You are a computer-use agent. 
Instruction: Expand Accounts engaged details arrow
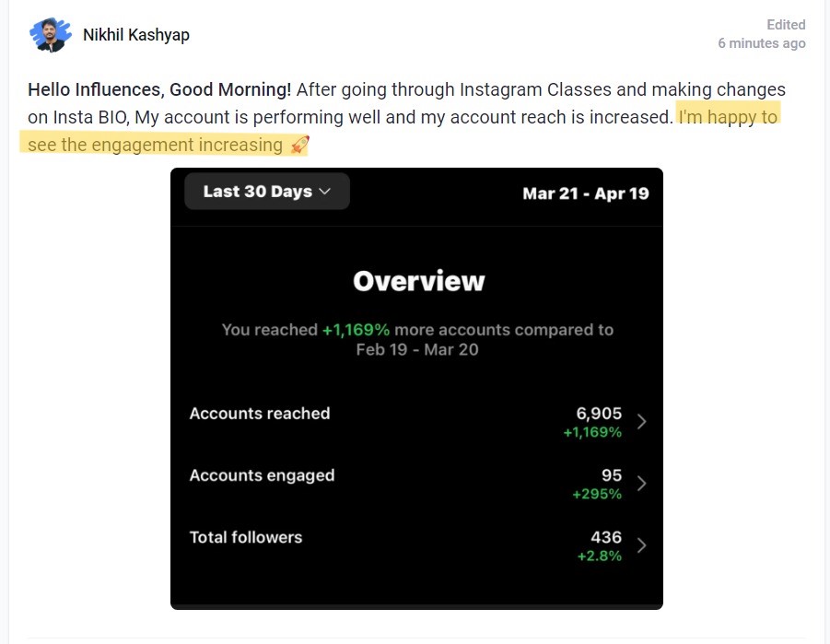point(641,484)
